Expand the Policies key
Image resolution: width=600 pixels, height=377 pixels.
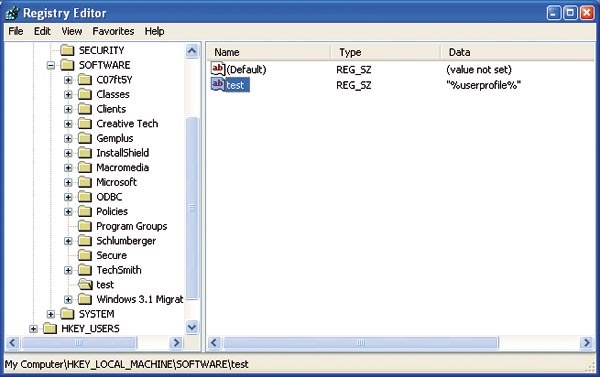click(x=68, y=212)
